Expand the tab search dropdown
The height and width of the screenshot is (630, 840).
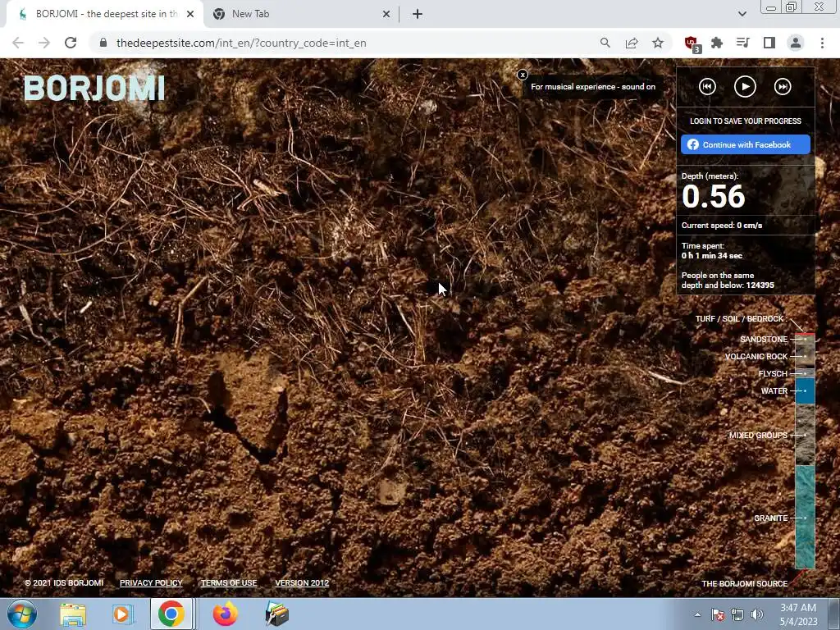tap(742, 14)
